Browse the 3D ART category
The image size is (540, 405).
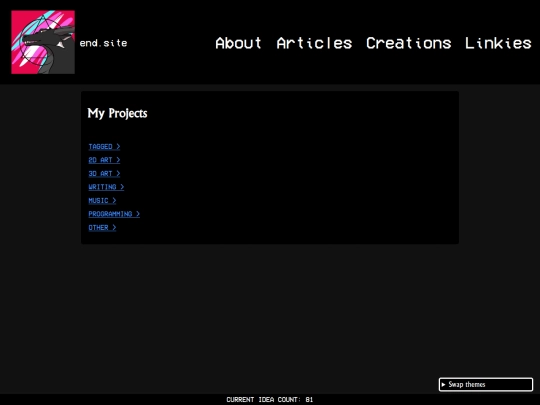[104, 174]
